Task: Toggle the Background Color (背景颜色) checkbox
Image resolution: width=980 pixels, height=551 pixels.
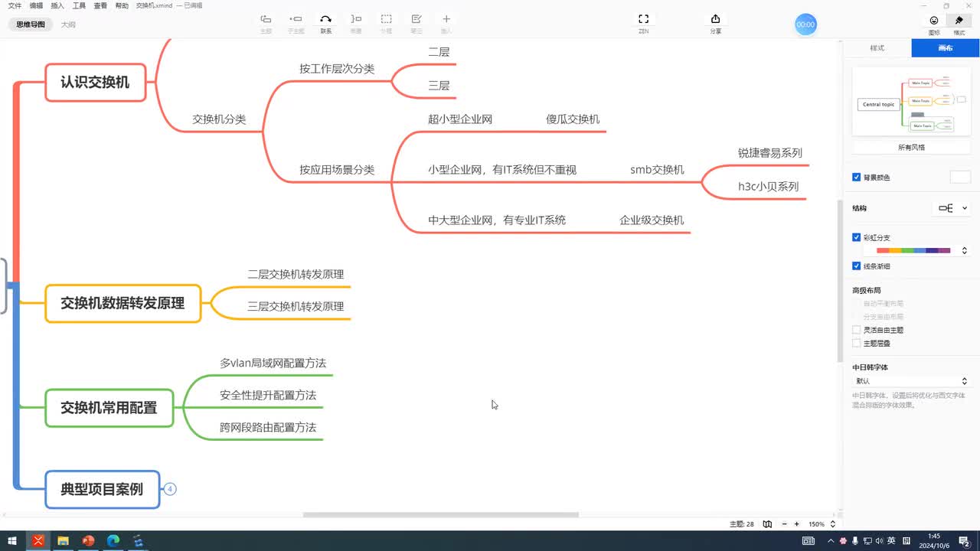Action: (857, 178)
